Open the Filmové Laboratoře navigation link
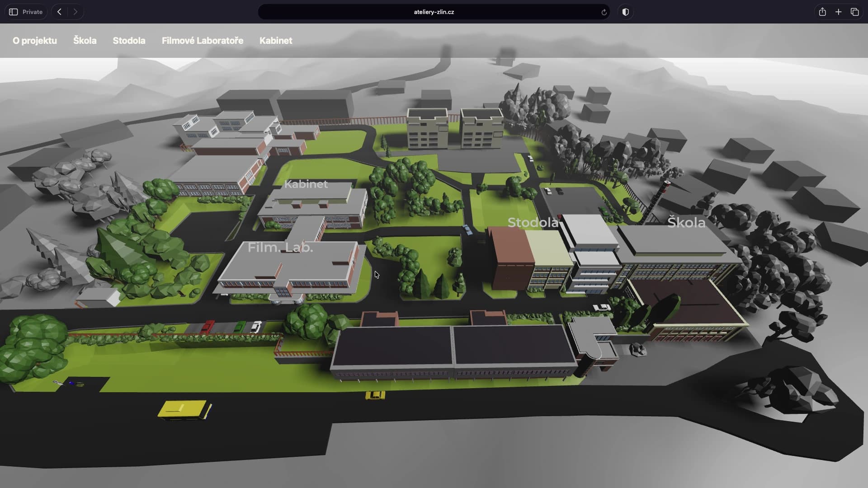The width and height of the screenshot is (868, 488). coord(203,41)
